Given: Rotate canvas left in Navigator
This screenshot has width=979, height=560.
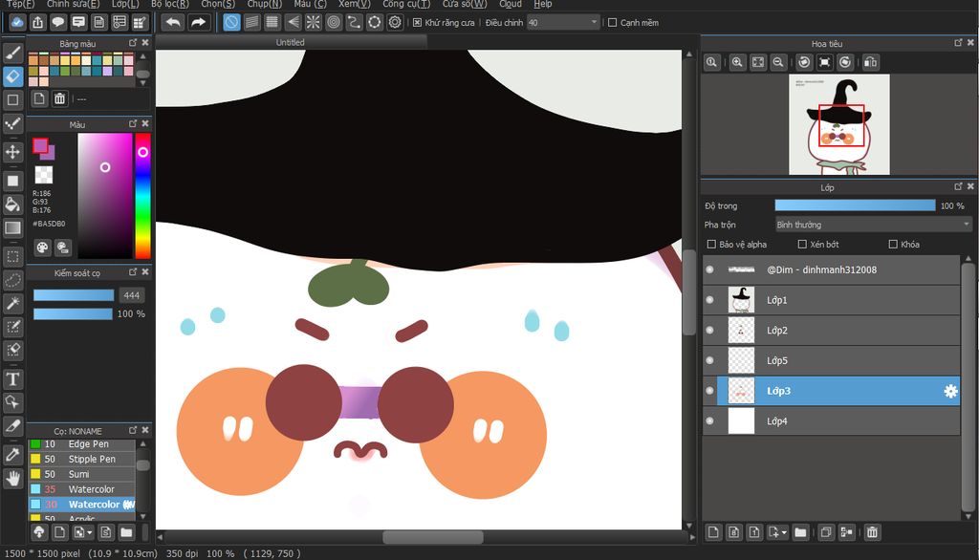Looking at the screenshot, I should point(804,62).
